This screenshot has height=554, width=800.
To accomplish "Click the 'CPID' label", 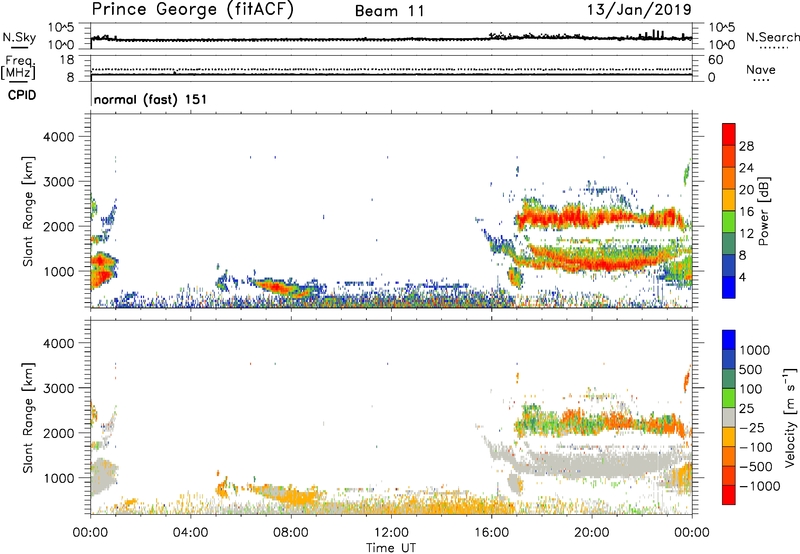I will click(22, 95).
